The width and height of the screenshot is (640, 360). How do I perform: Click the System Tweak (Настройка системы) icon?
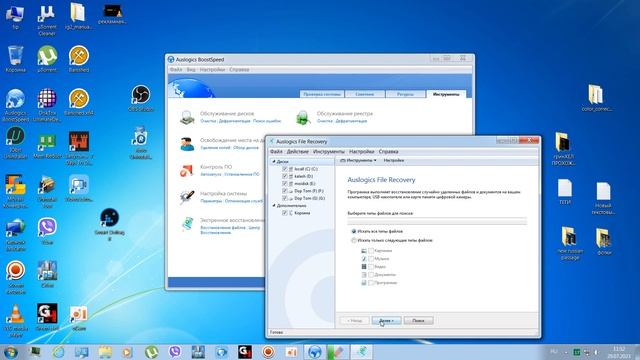click(x=187, y=197)
